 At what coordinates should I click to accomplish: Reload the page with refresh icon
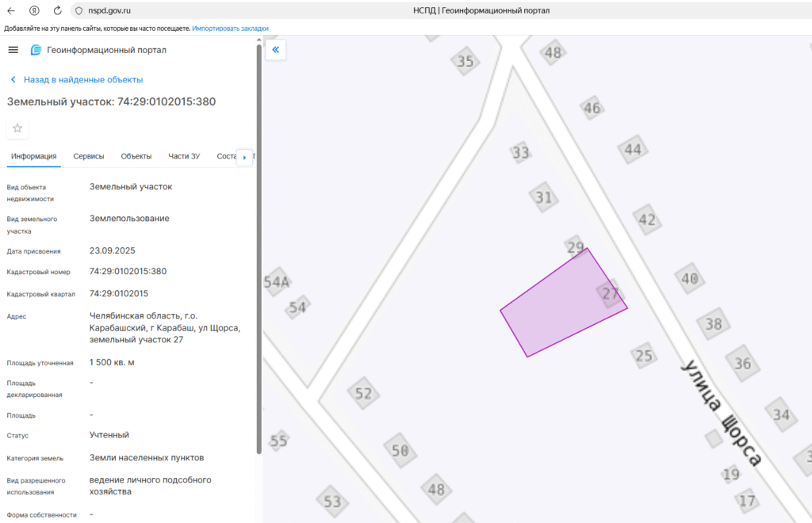click(x=57, y=10)
